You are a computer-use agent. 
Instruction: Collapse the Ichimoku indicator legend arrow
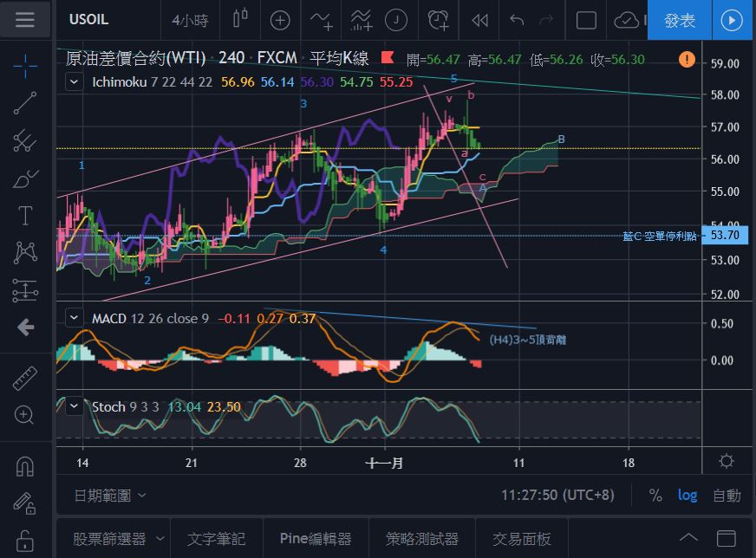[76, 82]
